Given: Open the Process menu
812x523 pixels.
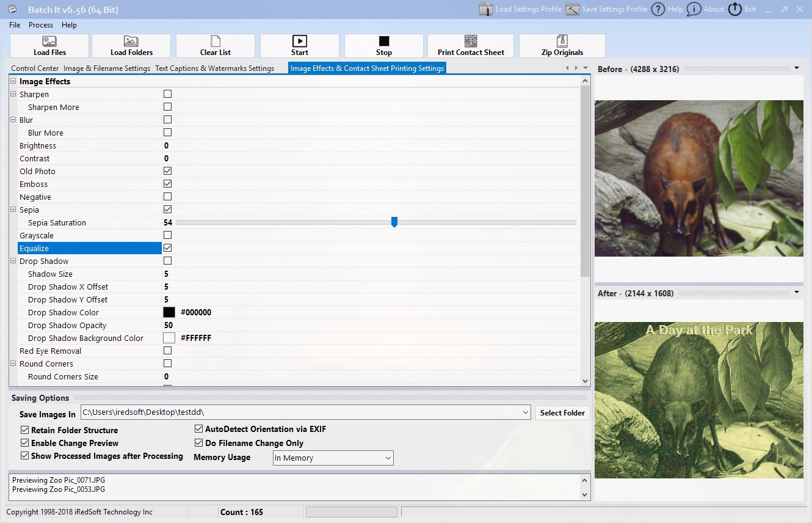Looking at the screenshot, I should click(41, 25).
